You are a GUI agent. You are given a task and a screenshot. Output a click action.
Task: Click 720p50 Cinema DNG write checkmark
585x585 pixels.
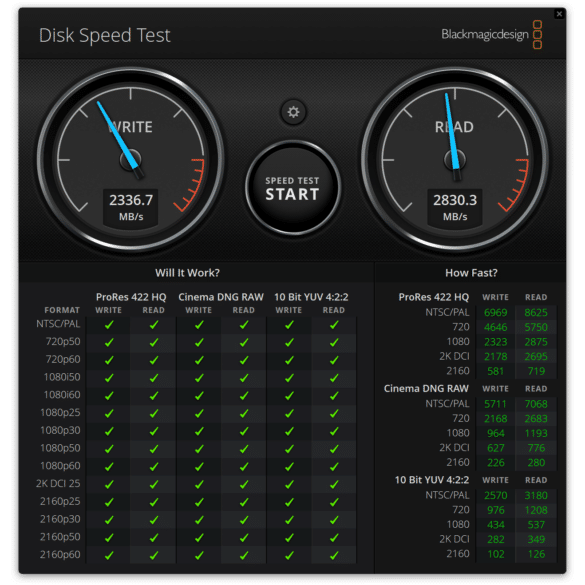pyautogui.click(x=199, y=342)
